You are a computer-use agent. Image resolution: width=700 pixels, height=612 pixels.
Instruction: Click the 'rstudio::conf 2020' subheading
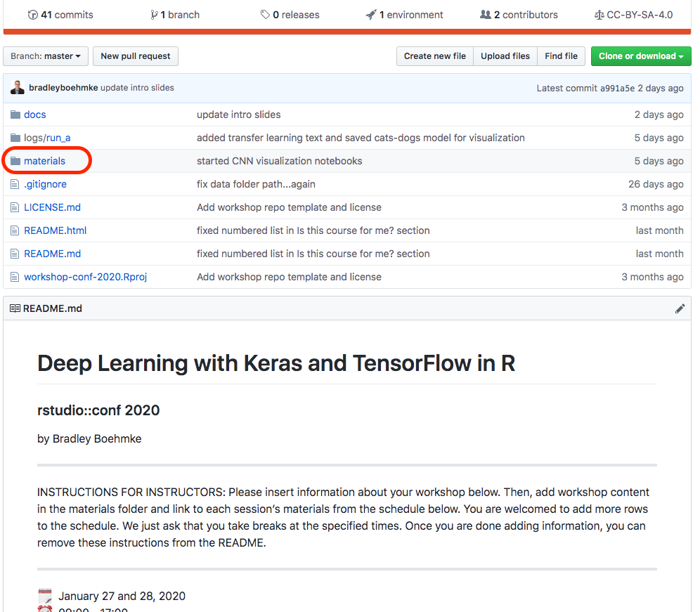(x=98, y=410)
